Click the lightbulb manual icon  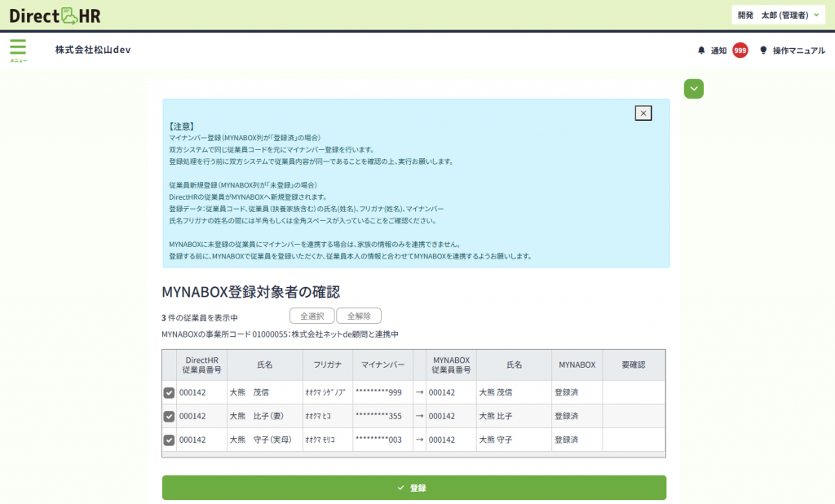[x=763, y=50]
